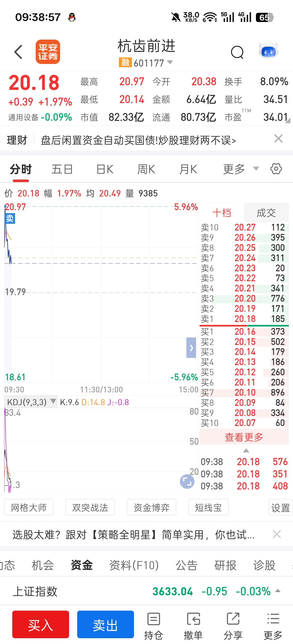Switch to 分时 tab
This screenshot has height=644, width=293.
click(21, 169)
